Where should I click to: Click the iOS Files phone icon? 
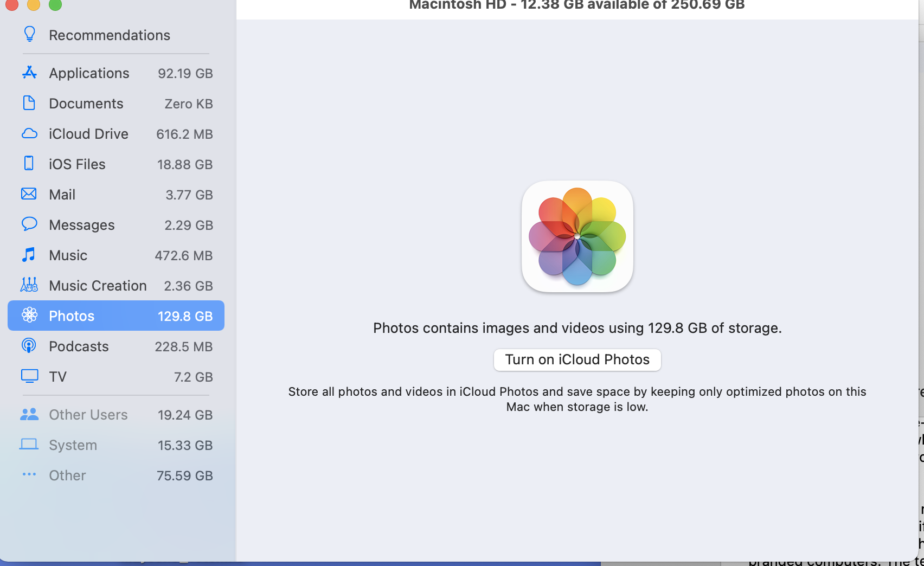click(29, 164)
